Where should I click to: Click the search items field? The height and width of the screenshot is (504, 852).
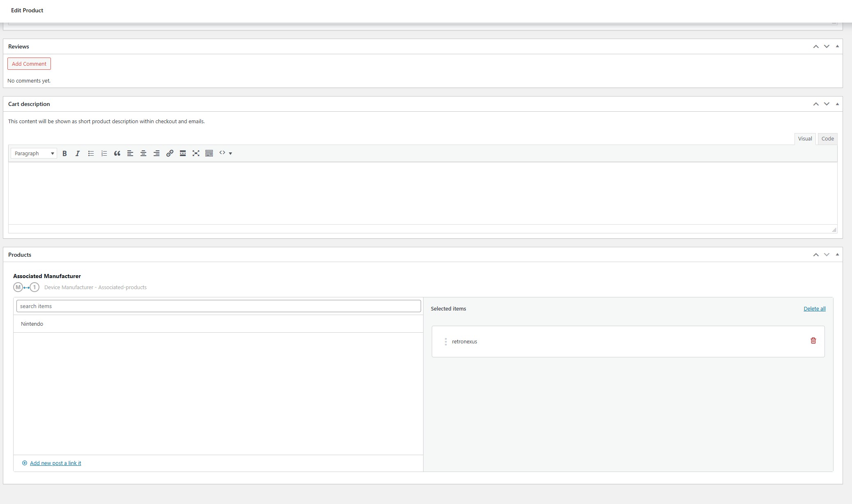pos(219,306)
